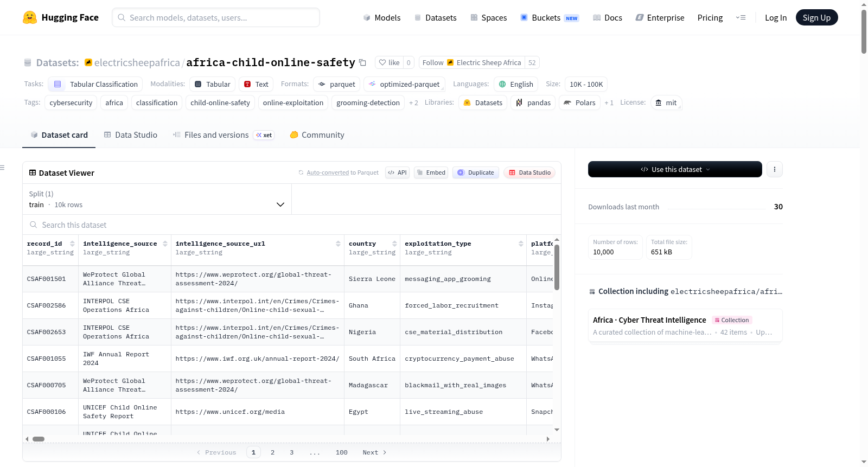Screen dimensions: 868x467
Task: Select the Polars library tag
Action: click(x=579, y=103)
